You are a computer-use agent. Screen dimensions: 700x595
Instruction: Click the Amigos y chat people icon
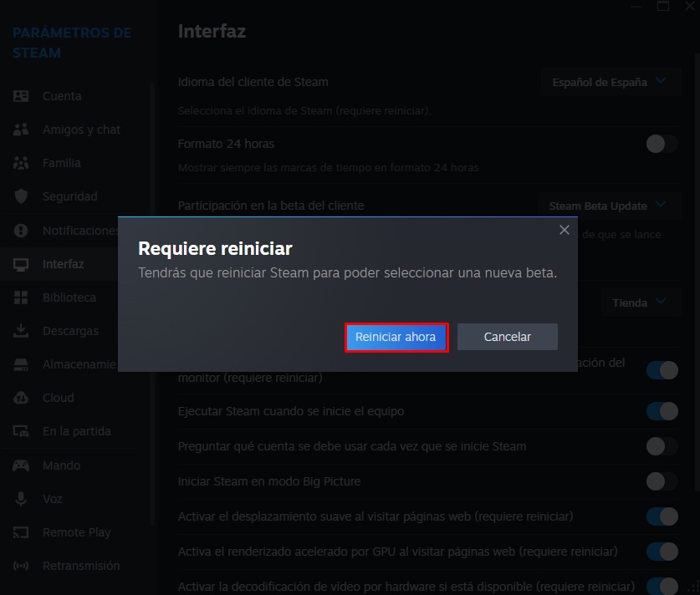(21, 130)
